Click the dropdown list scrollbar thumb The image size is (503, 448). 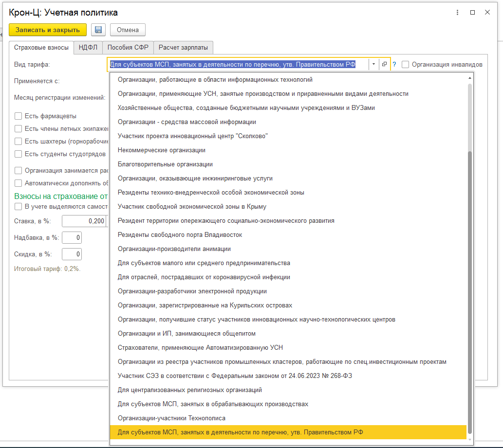click(x=469, y=292)
